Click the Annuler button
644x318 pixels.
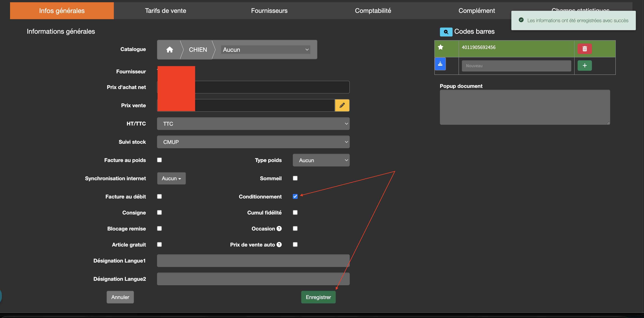click(120, 297)
